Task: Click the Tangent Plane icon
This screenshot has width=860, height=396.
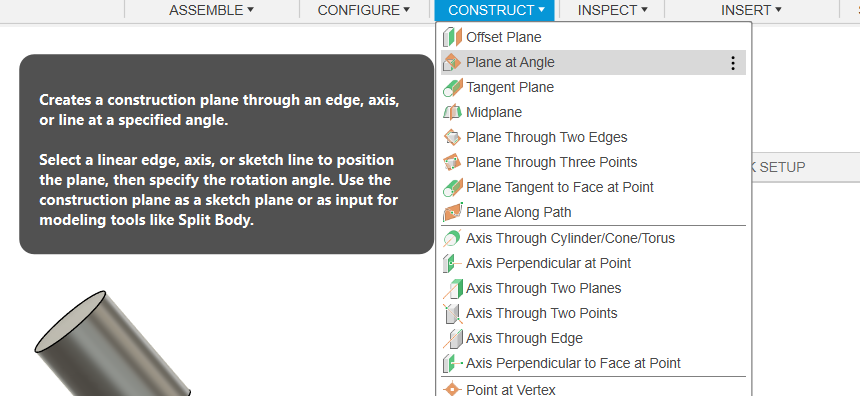Action: (452, 88)
